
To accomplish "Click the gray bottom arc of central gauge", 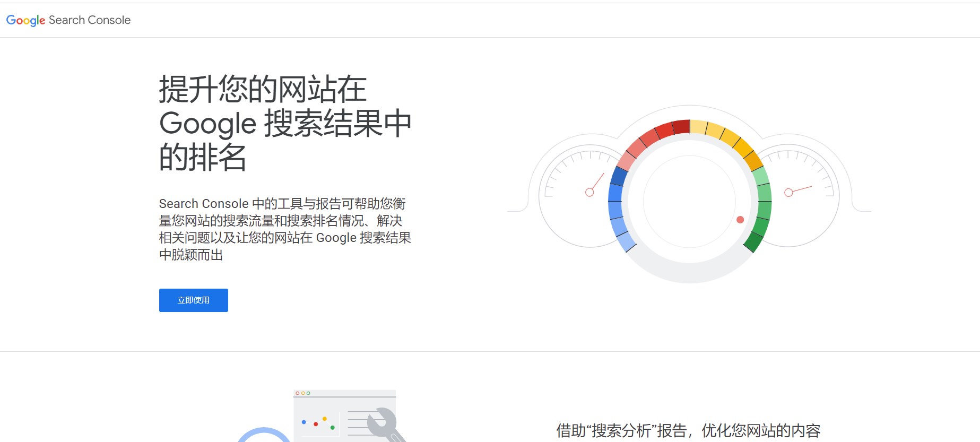I will click(x=689, y=272).
